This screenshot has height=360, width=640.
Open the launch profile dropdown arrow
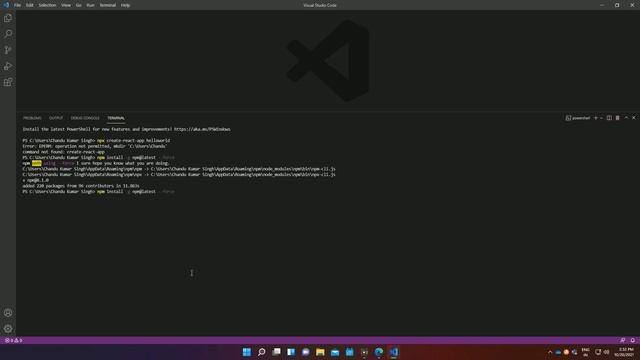pyautogui.click(x=601, y=118)
